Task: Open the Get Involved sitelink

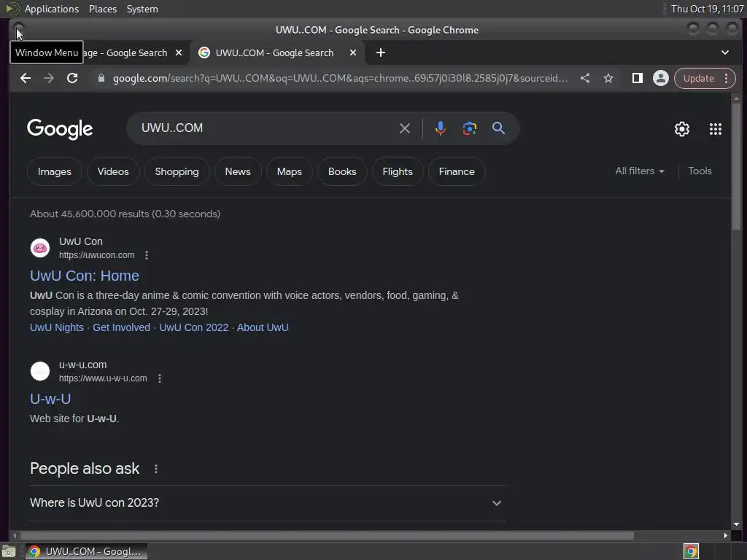Action: click(122, 327)
